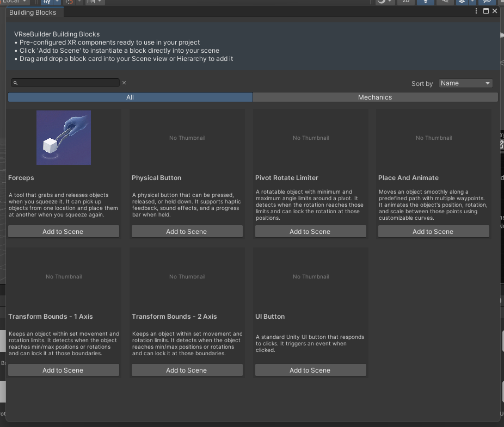Select the Place And Animate title
504x427 pixels.
click(409, 178)
